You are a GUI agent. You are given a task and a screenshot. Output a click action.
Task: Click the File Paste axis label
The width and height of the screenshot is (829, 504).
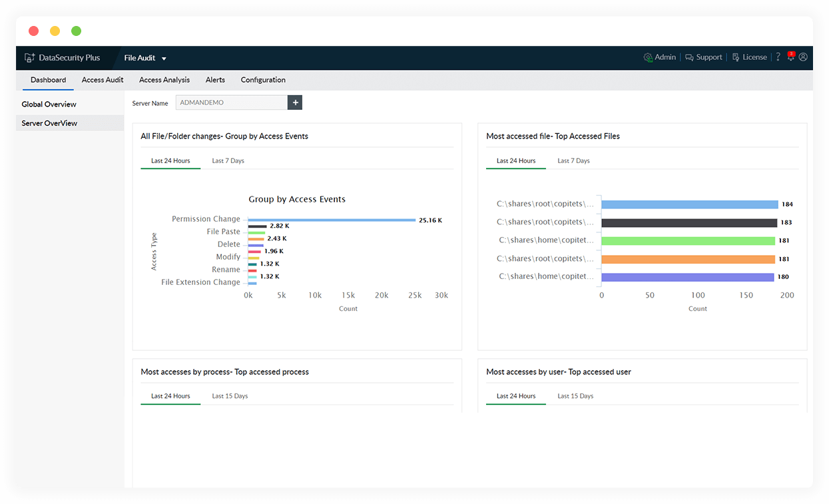[223, 232]
